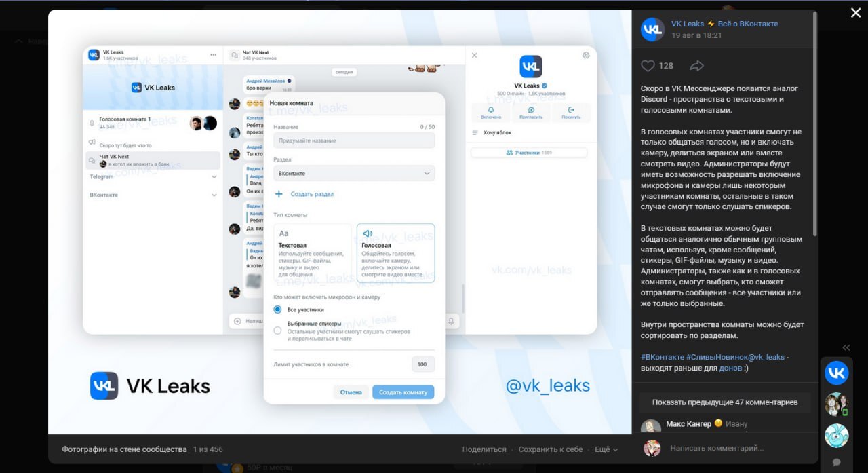Open the three-dots menu beside VK Leaks

coord(213,55)
